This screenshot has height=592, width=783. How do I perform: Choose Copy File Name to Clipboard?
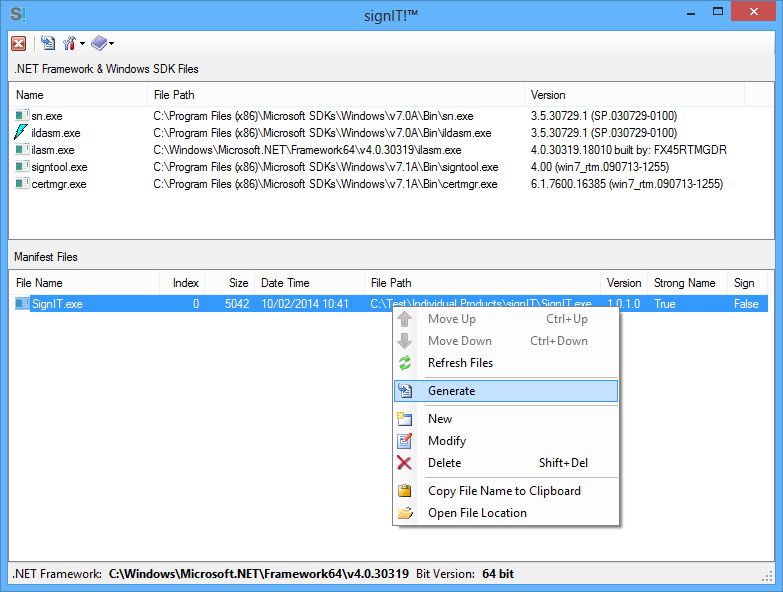[503, 491]
